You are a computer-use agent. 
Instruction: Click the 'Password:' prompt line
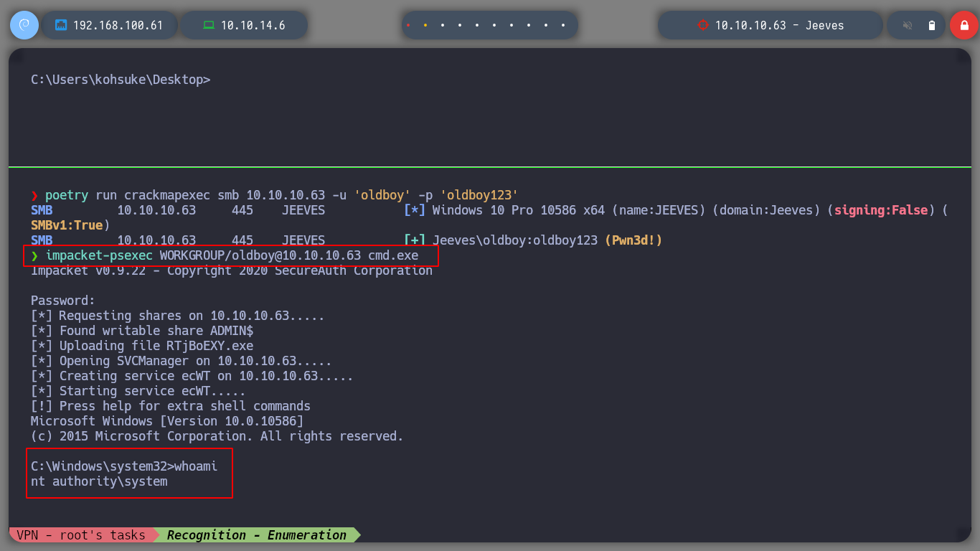(x=63, y=301)
